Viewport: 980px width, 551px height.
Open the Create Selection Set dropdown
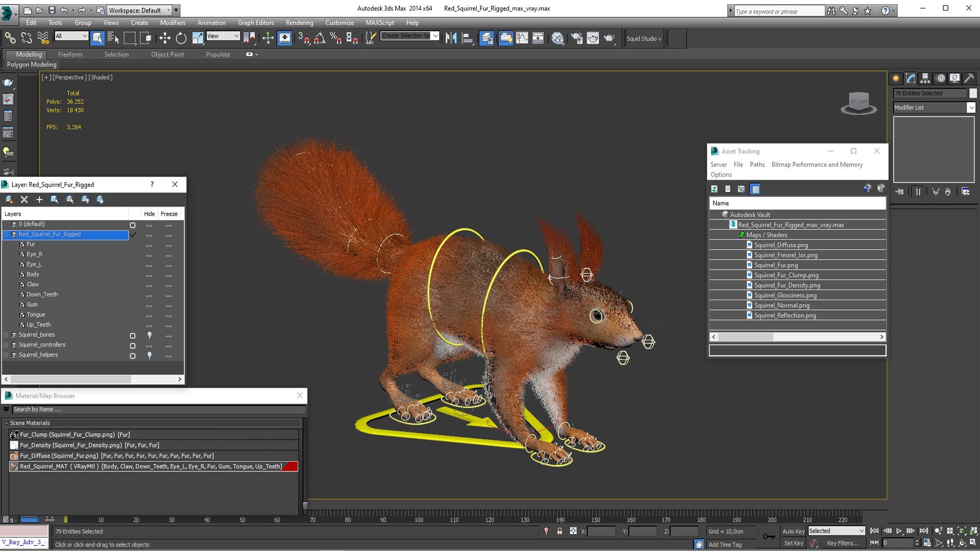[x=410, y=36]
